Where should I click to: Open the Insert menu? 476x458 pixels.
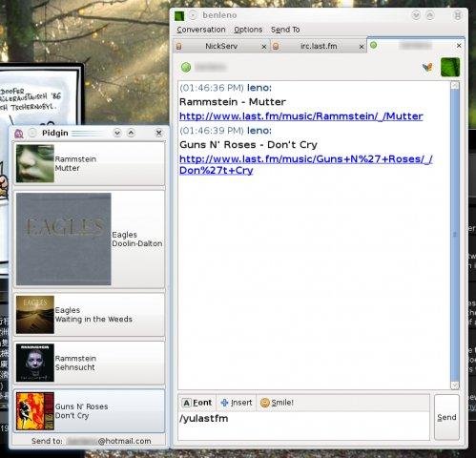(237, 403)
